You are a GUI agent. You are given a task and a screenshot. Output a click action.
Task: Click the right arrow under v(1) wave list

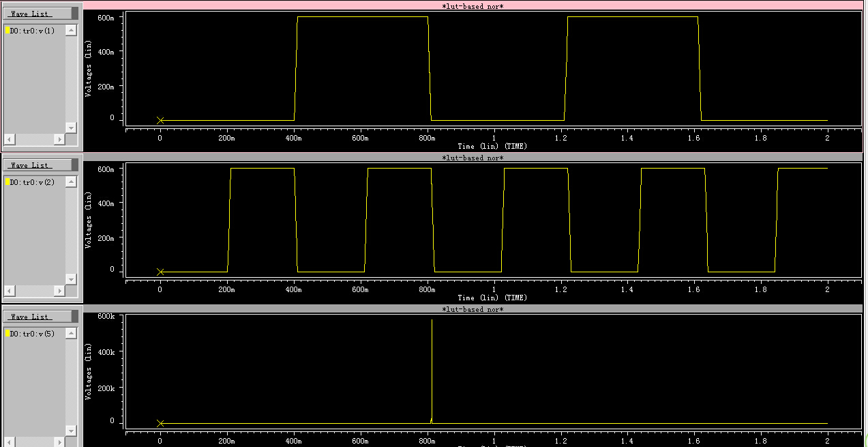tap(59, 139)
